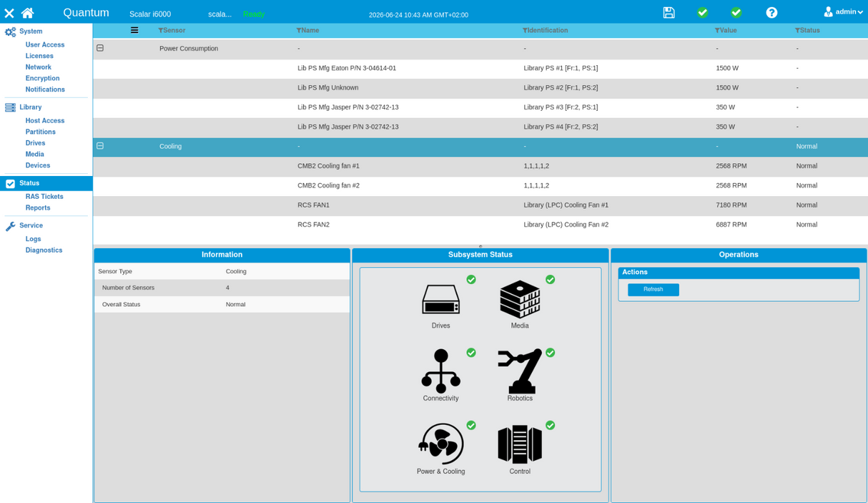Viewport: 868px width, 503px height.
Task: Click the 6887 RPM value cell
Action: pos(731,225)
